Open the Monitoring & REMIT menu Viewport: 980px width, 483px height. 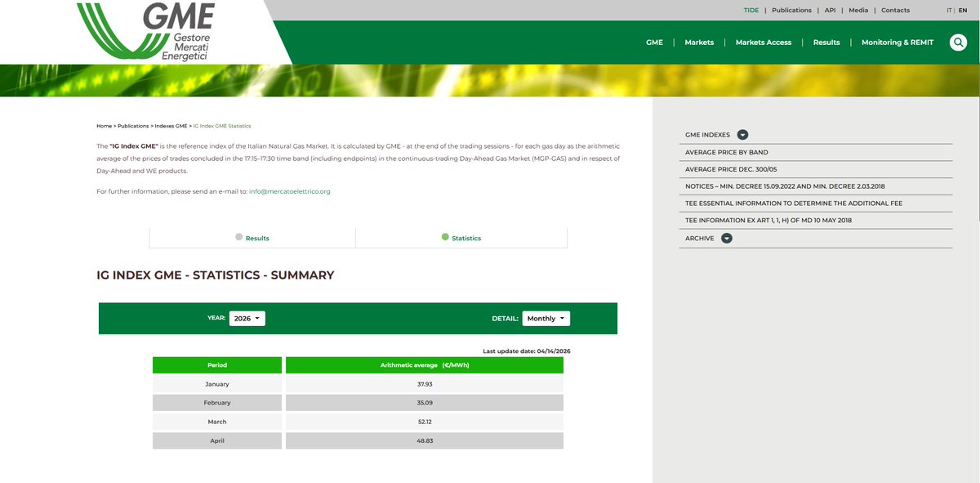(898, 42)
